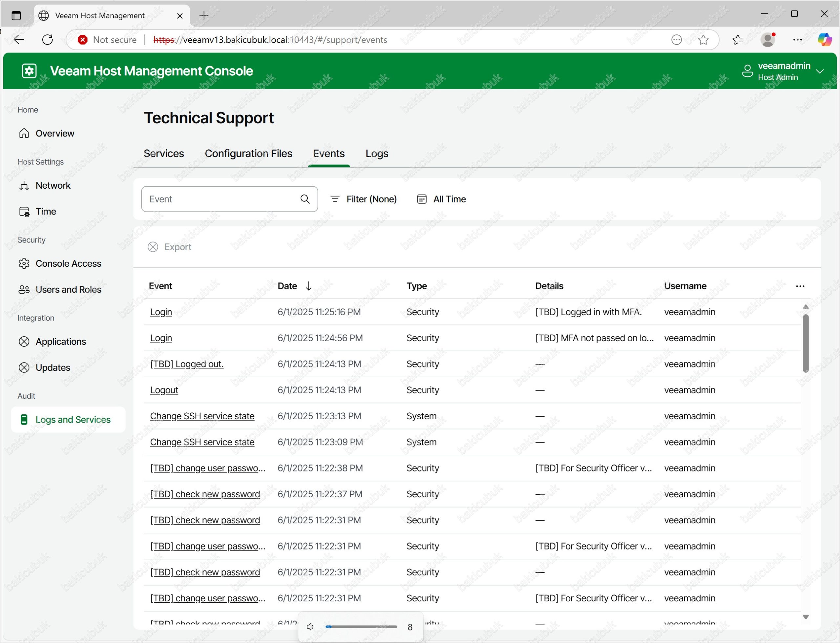Expand the veeamadmin user menu

(x=820, y=71)
